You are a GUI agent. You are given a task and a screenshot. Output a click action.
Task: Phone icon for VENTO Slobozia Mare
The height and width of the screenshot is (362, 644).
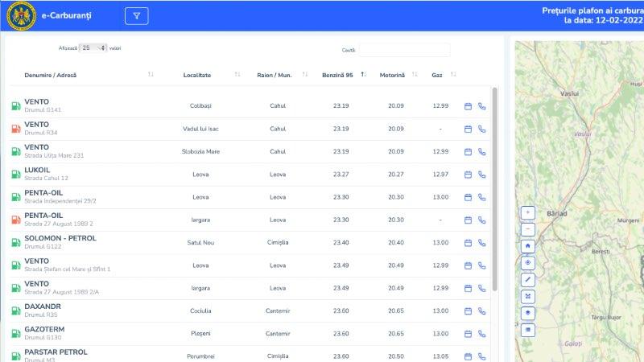[481, 152]
